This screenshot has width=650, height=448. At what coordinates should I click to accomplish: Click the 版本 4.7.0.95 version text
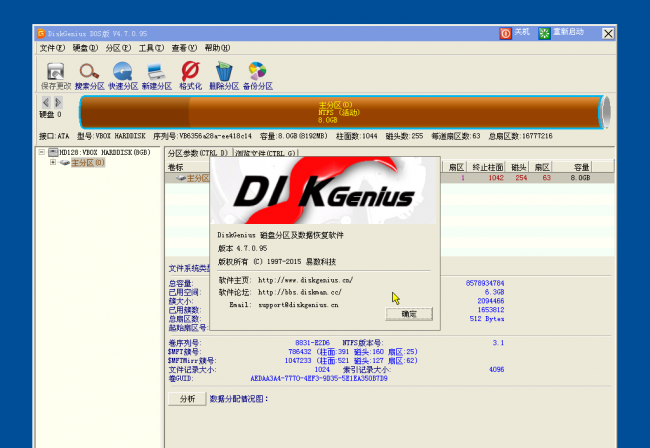[243, 248]
